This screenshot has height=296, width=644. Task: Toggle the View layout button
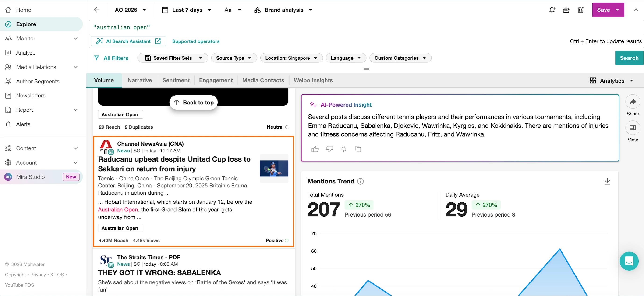(633, 128)
